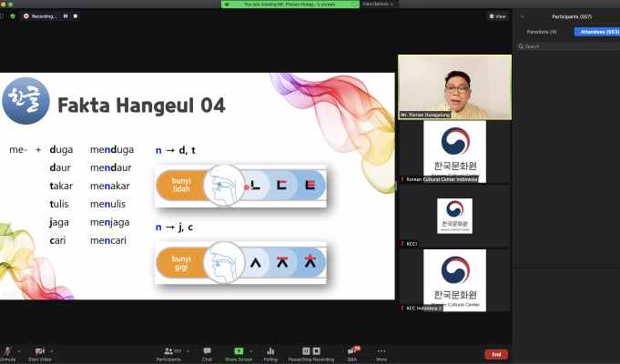This screenshot has width=620, height=364.
Task: Open the More options menu
Action: pyautogui.click(x=381, y=351)
